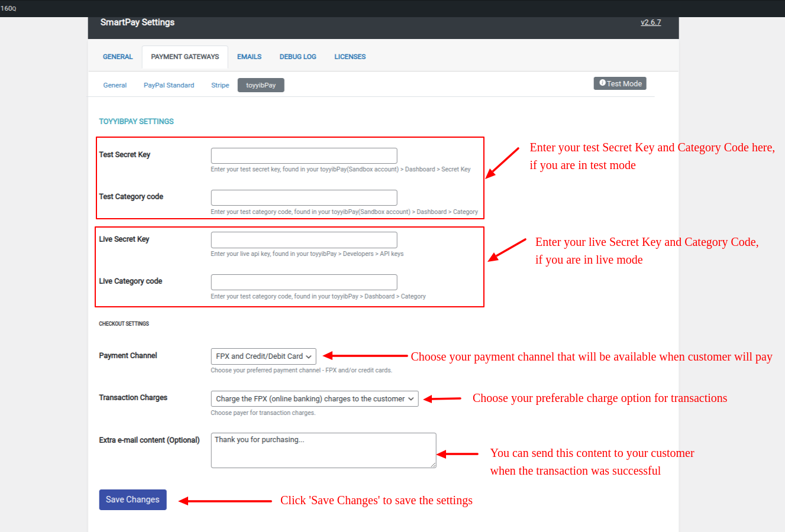The height and width of the screenshot is (532, 785).
Task: Click the v2.6.7 version link
Action: (651, 22)
